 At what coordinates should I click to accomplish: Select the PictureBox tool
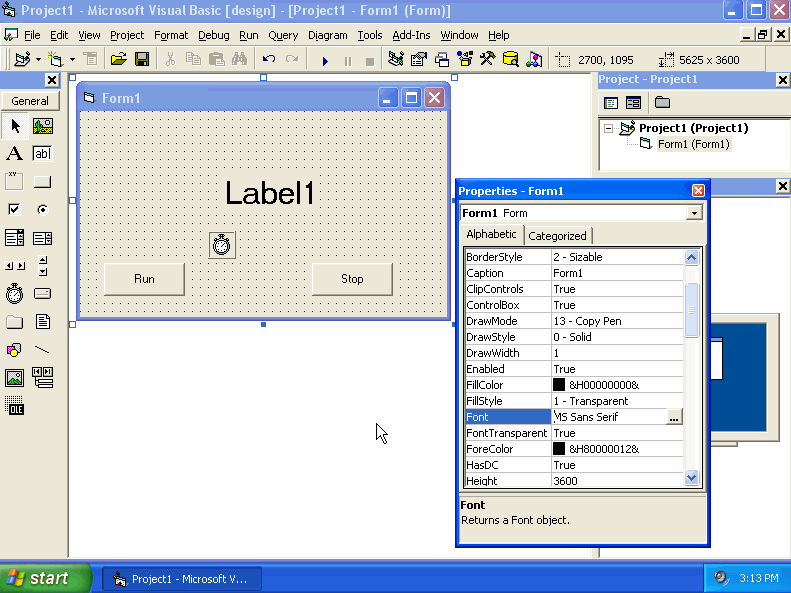point(43,126)
